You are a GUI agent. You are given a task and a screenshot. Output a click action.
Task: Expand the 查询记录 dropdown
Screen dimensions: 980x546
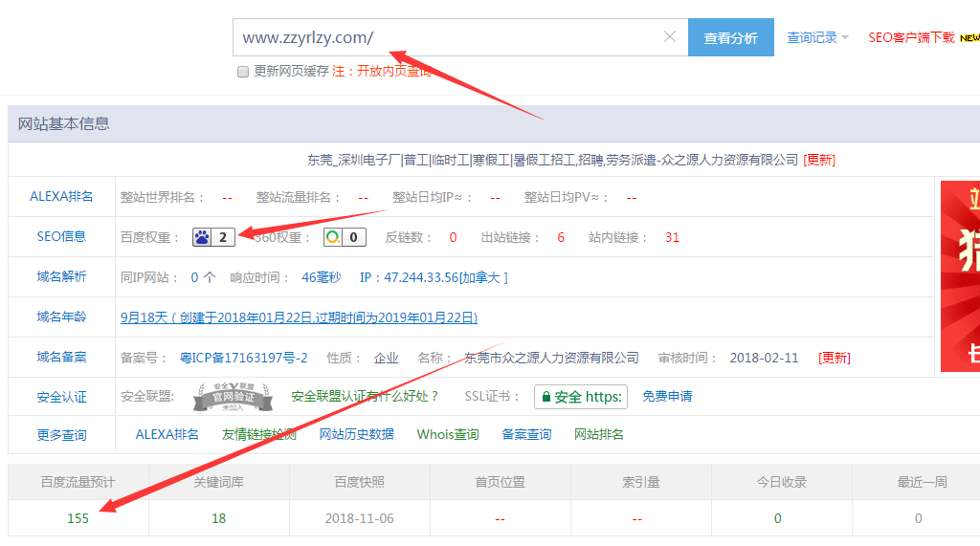click(x=817, y=38)
